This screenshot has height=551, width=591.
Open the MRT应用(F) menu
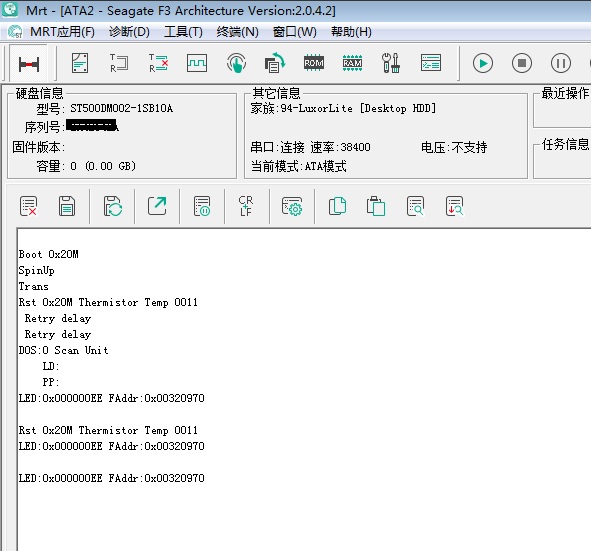click(62, 32)
